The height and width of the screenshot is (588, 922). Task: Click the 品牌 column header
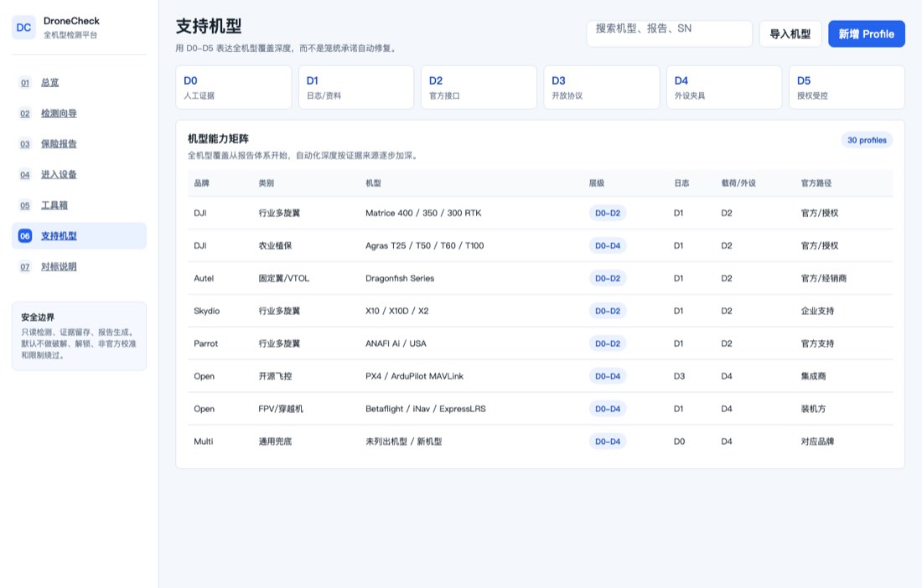pyautogui.click(x=202, y=183)
